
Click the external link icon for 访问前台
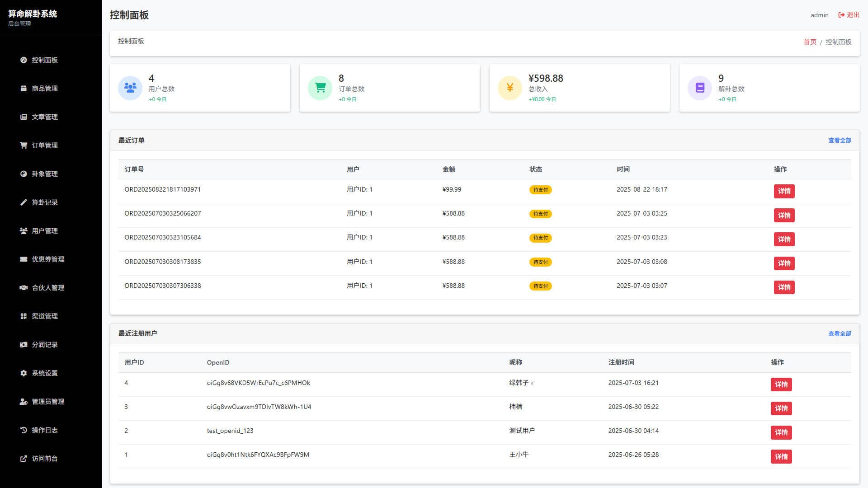pos(24,459)
